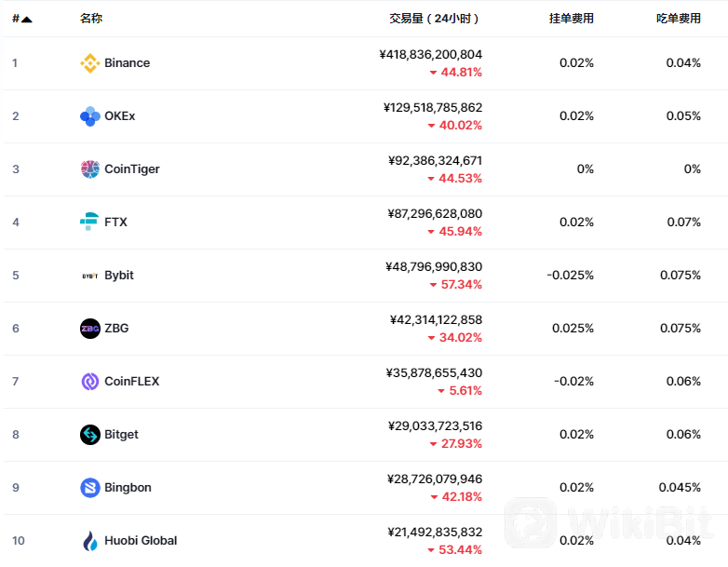Sort by 吃单费用 column header
Viewport: 728px width, 567px height.
[x=678, y=19]
